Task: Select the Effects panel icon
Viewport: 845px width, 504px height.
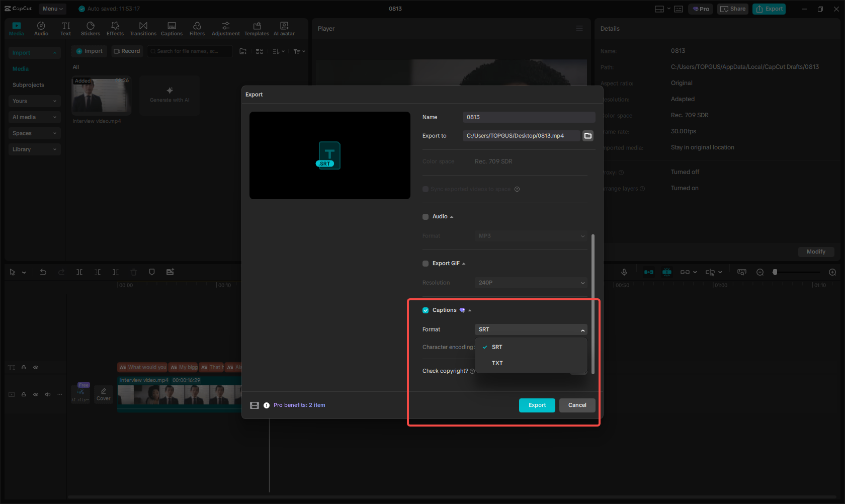Action: pos(115,28)
